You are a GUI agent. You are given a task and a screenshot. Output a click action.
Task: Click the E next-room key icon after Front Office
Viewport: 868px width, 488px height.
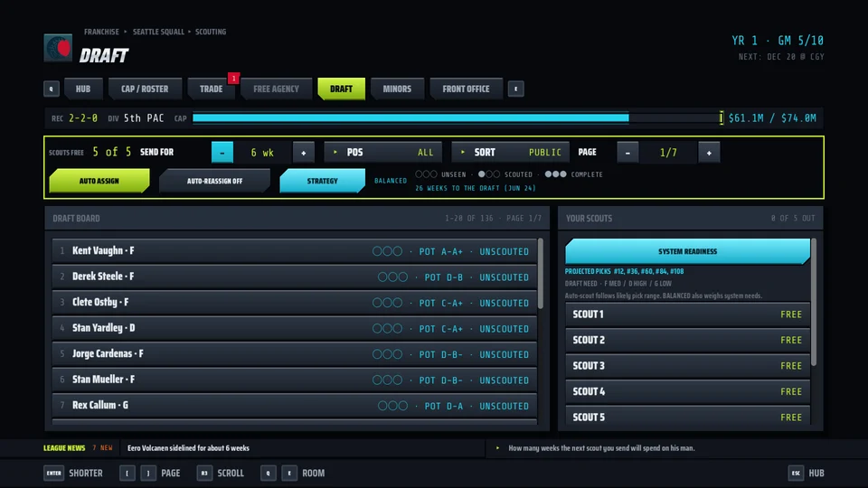(x=516, y=89)
